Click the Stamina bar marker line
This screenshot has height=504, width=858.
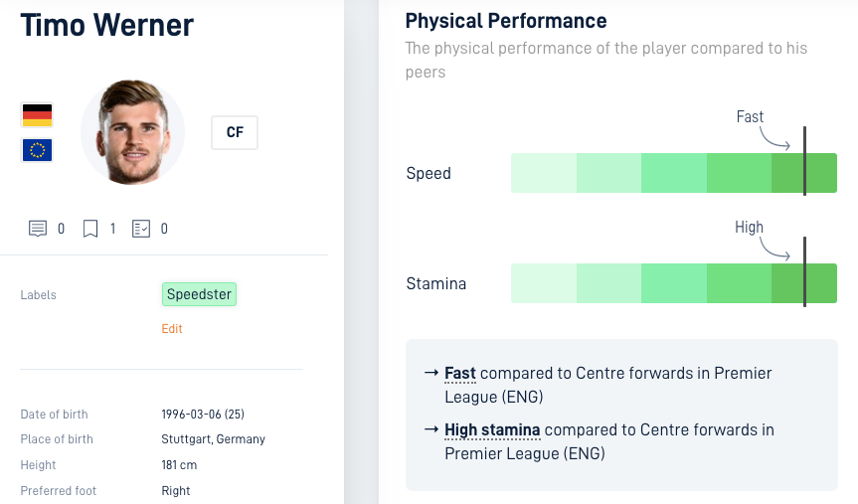804,271
